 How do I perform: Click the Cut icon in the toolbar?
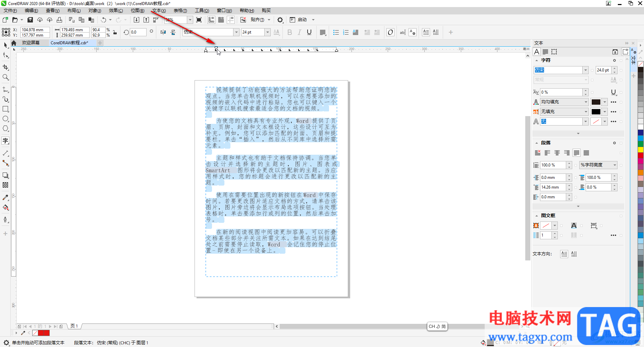tap(71, 20)
